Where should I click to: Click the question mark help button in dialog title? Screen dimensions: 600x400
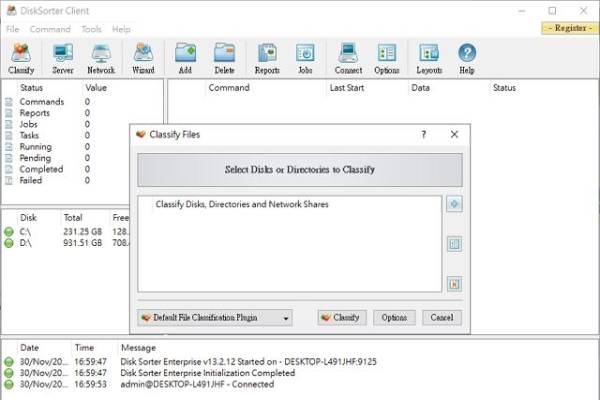click(x=424, y=134)
